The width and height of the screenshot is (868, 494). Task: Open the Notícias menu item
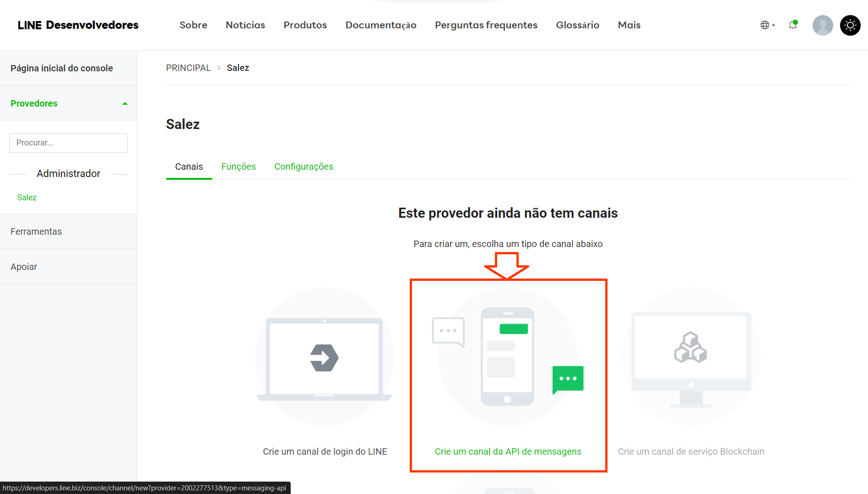(245, 25)
